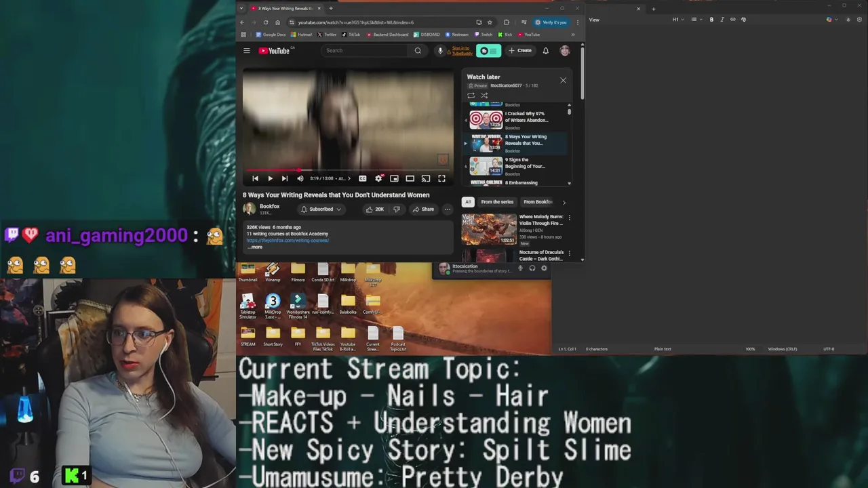Open the View menu in Notepad

[x=594, y=20]
